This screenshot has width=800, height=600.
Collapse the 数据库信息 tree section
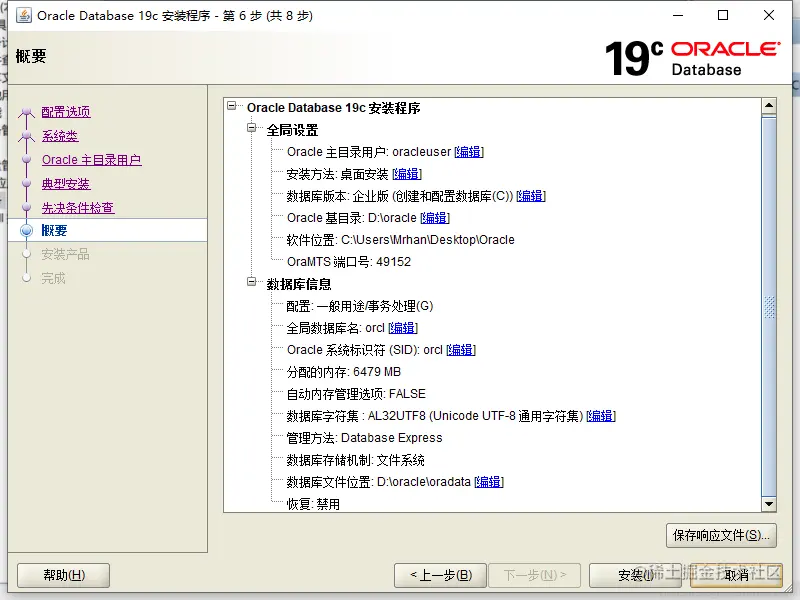tap(252, 282)
